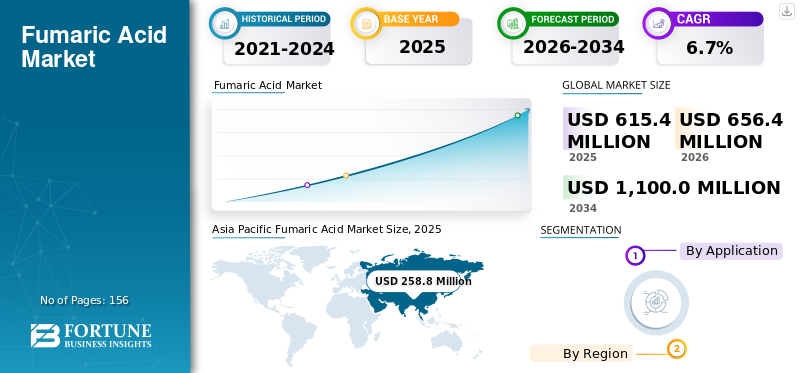
Task: Click the SEGMENTATION heading
Action: pyautogui.click(x=581, y=230)
